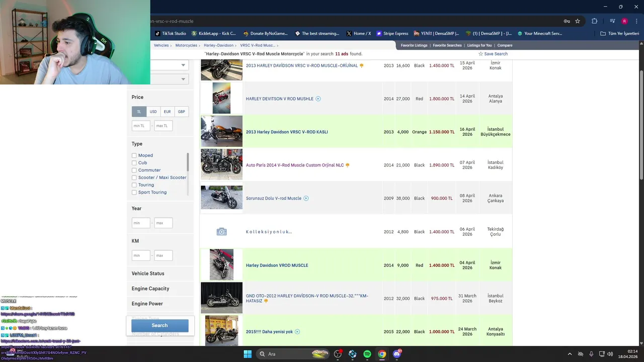Open OBS Studio from the taskbar

tap(338, 354)
